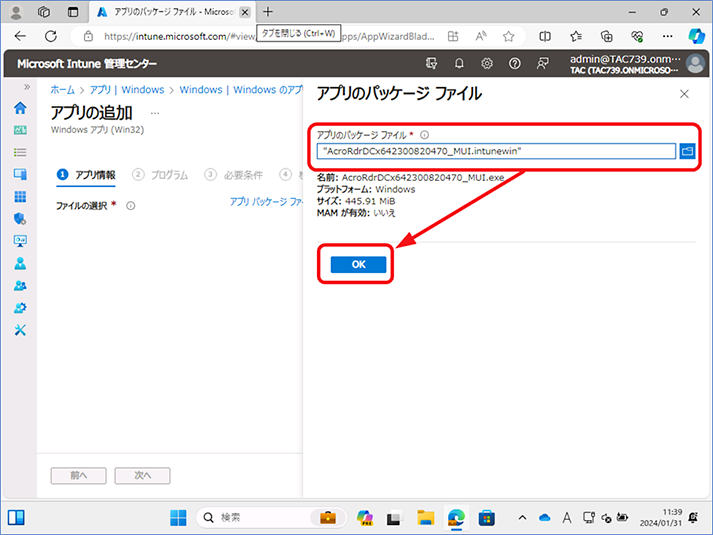Expand the left navigation sidebar chevron

[27, 87]
